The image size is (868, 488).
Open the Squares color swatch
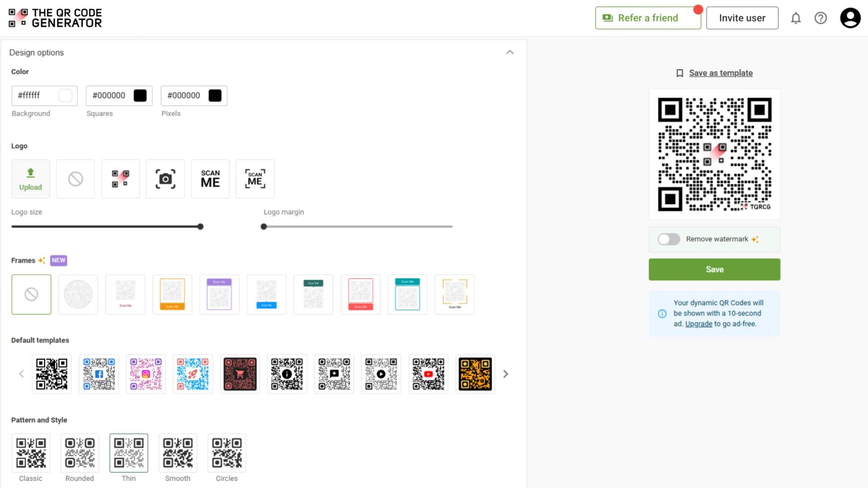click(140, 95)
